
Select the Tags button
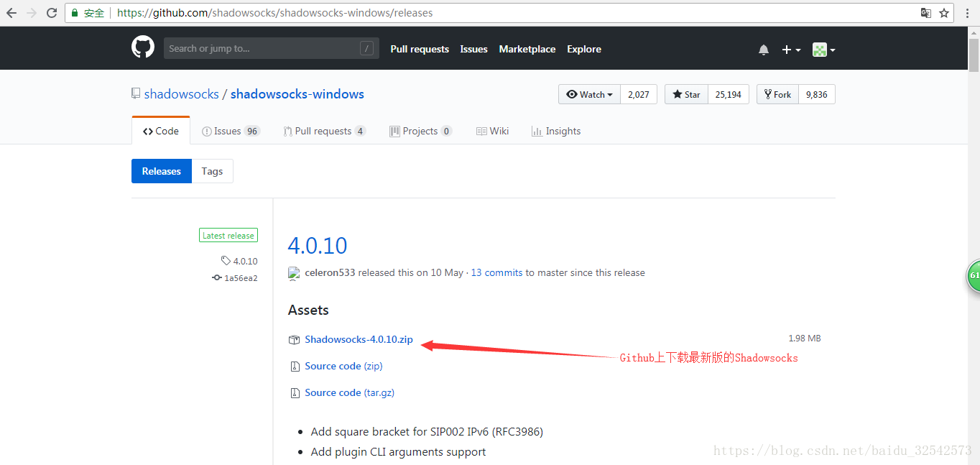click(x=212, y=171)
